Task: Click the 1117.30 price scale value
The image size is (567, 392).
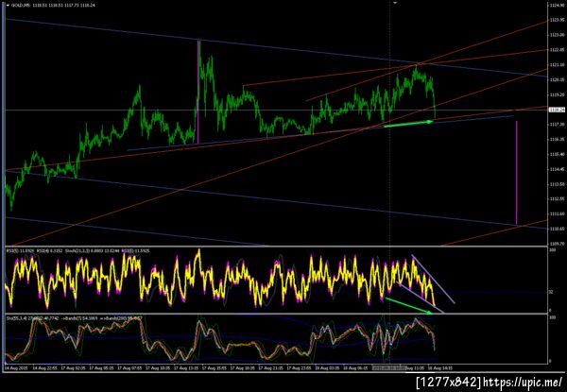Action: [x=558, y=125]
